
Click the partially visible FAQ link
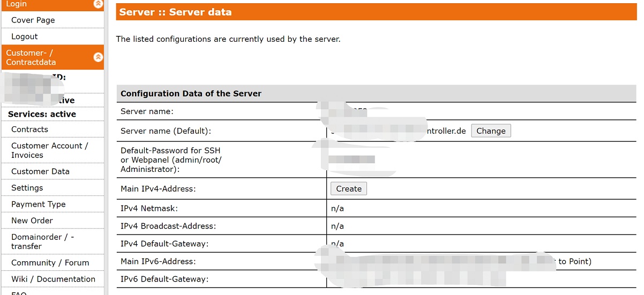point(19,292)
